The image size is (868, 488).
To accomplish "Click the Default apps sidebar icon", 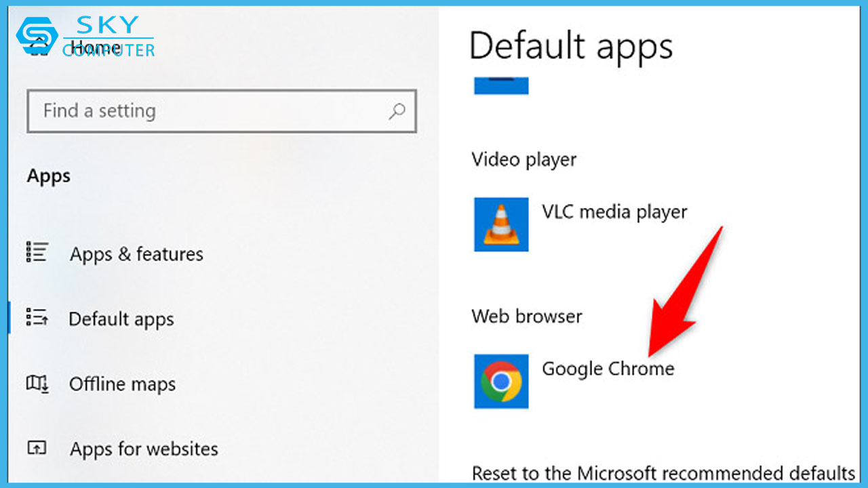I will (x=37, y=317).
